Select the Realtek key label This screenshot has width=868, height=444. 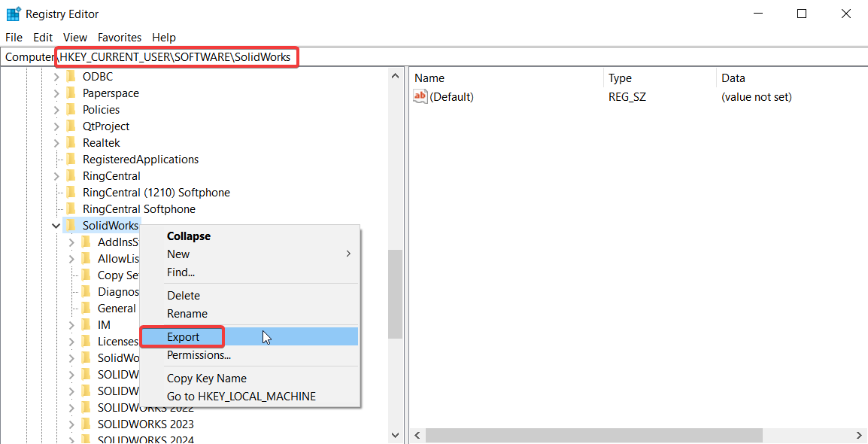click(x=102, y=143)
